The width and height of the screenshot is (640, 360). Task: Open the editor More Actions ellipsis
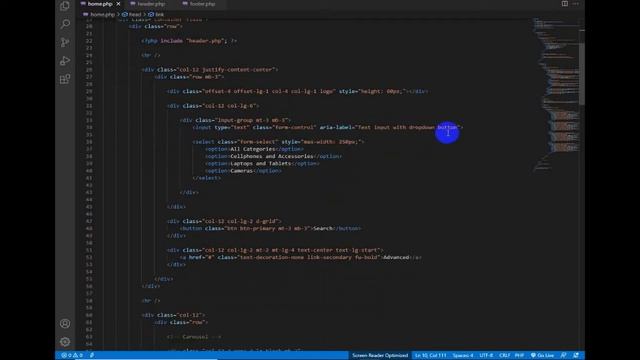pyautogui.click(x=576, y=4)
